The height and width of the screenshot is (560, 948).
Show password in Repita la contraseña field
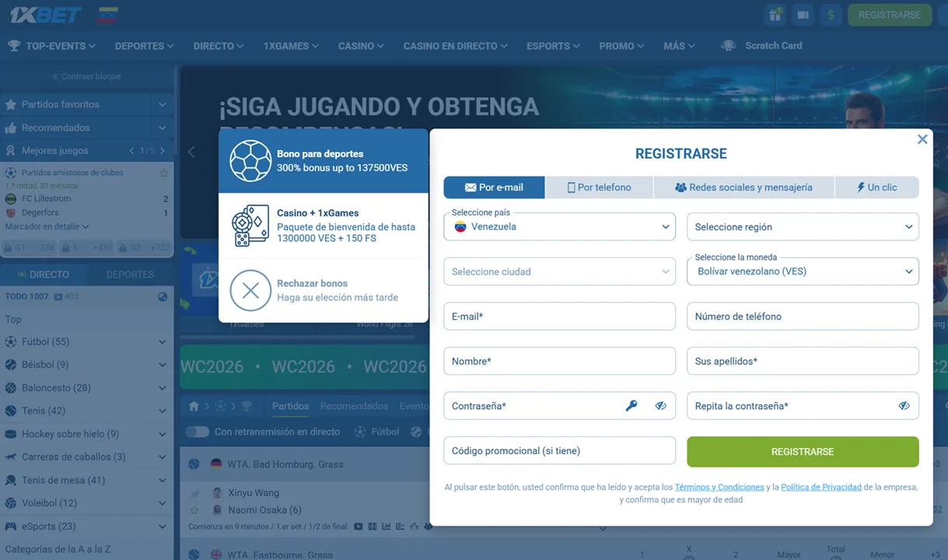tap(904, 406)
